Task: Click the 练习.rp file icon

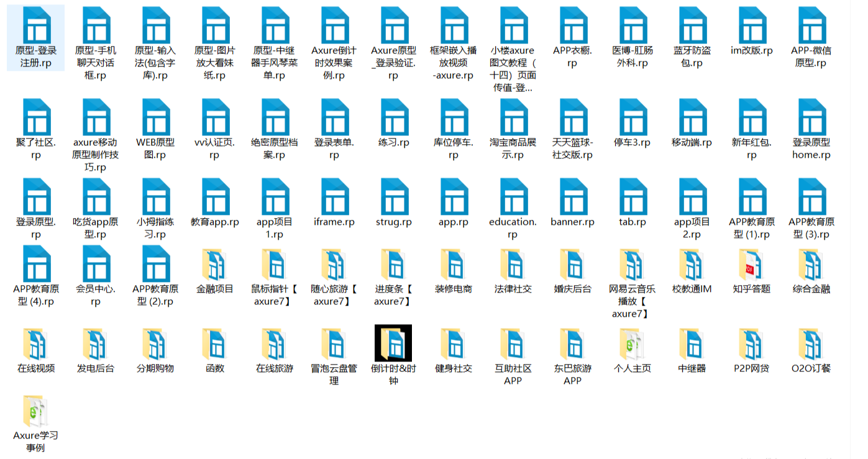Action: click(x=395, y=117)
